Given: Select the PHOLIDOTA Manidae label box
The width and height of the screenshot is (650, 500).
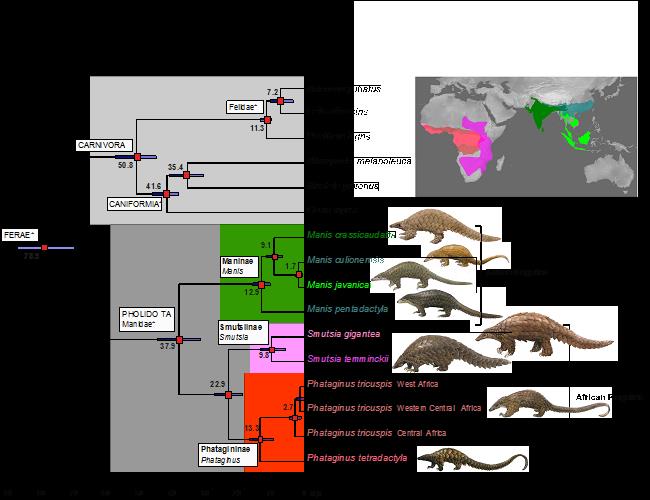Looking at the screenshot, I should tap(147, 320).
